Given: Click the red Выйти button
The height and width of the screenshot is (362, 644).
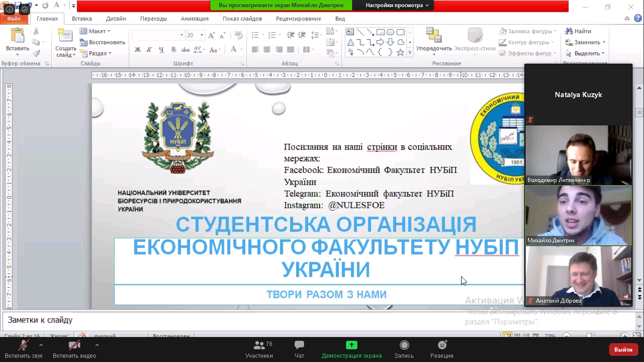Looking at the screenshot, I should [x=623, y=350].
